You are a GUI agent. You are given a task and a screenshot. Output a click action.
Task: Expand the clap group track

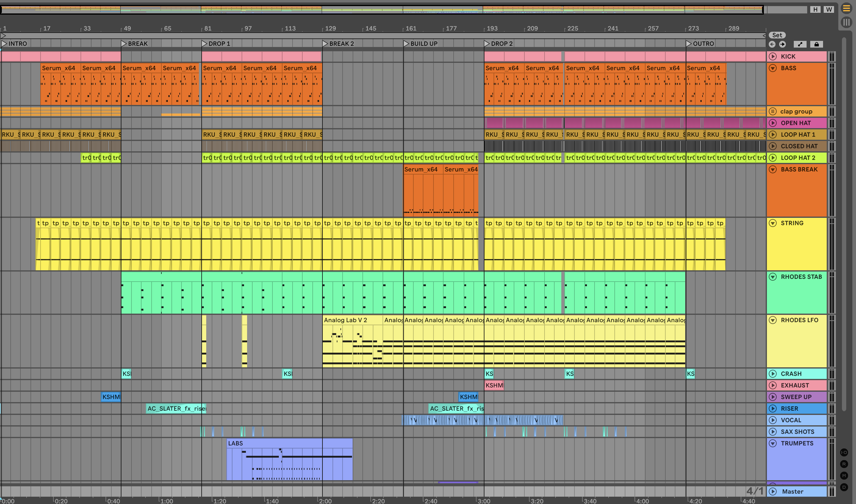tap(773, 111)
